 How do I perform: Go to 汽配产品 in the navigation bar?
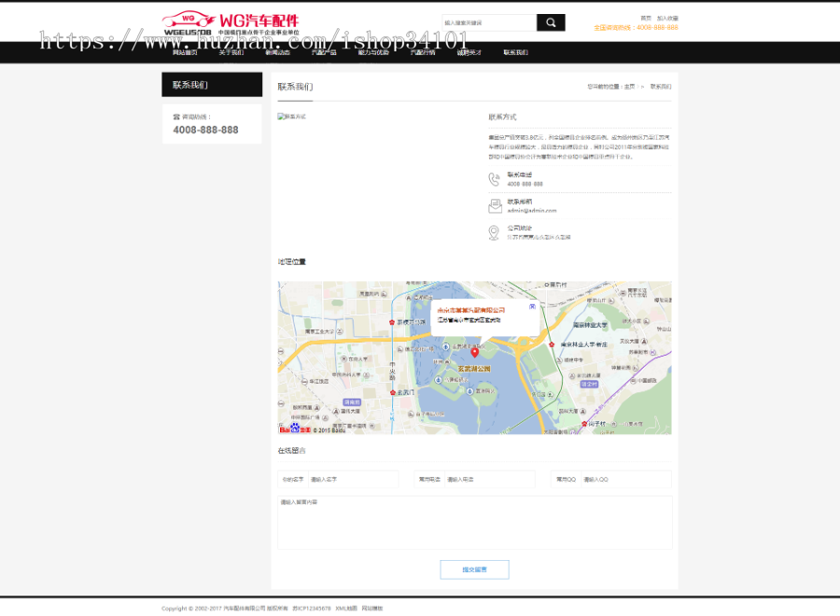[324, 53]
